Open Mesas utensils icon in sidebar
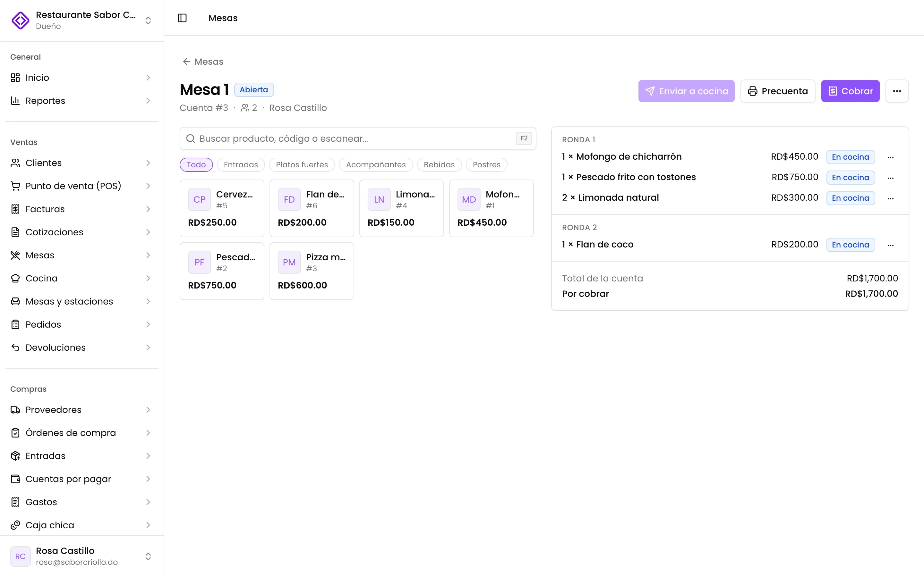The height and width of the screenshot is (577, 924). pyautogui.click(x=15, y=255)
